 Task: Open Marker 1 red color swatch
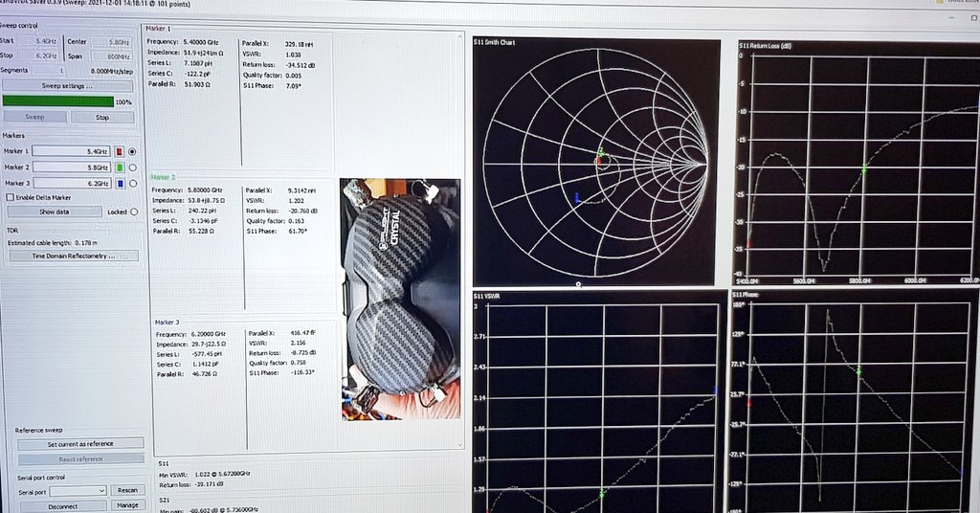coord(120,151)
